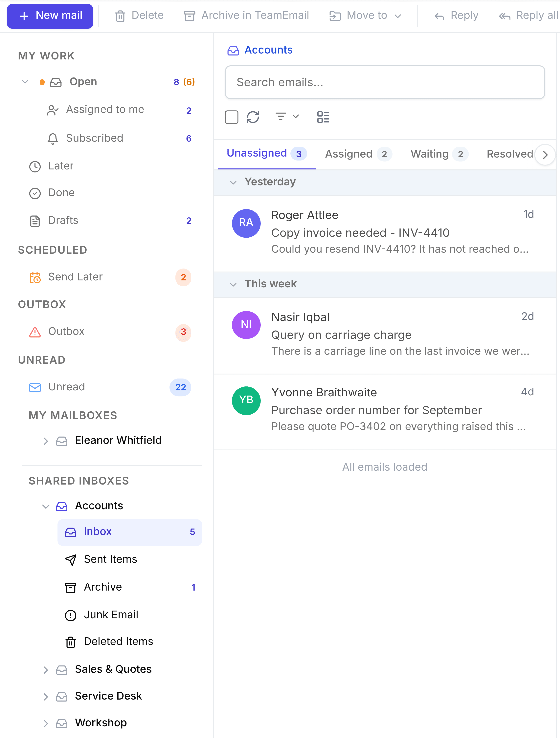560x738 pixels.
Task: Open the Move to dropdown
Action: tap(365, 15)
